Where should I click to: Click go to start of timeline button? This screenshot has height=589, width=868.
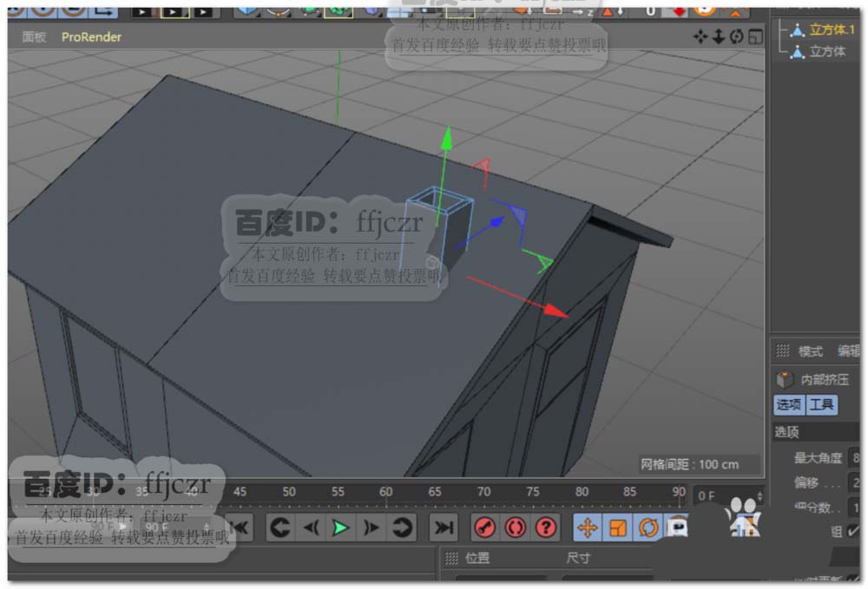[240, 527]
